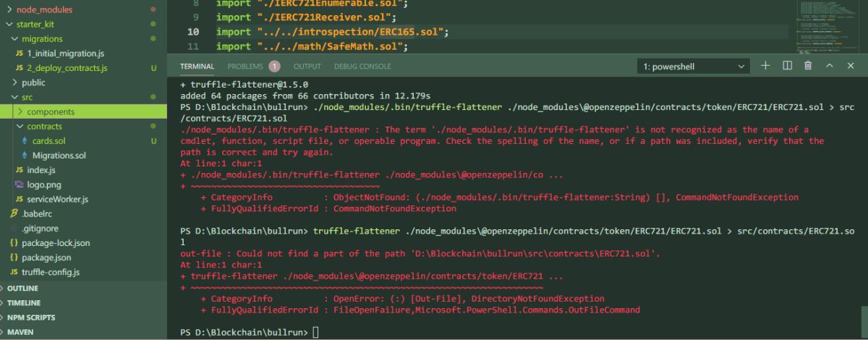868x340 pixels.
Task: Kill terminal with the trash icon
Action: pos(808,66)
